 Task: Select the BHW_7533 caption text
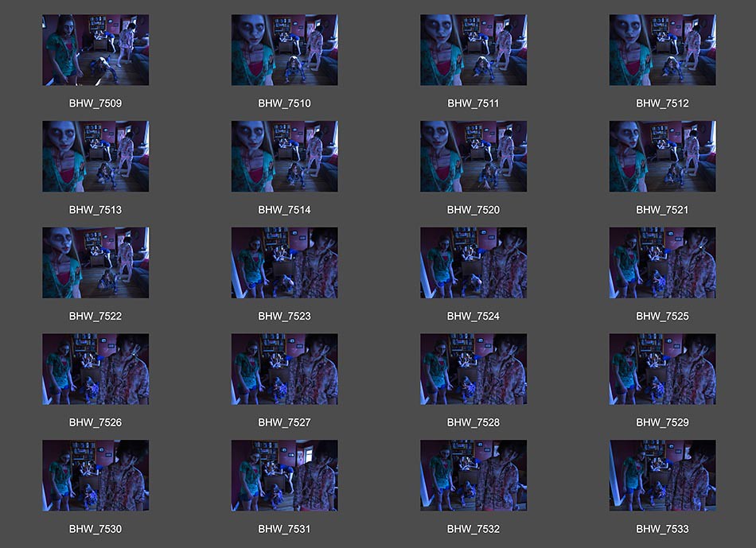tap(662, 529)
